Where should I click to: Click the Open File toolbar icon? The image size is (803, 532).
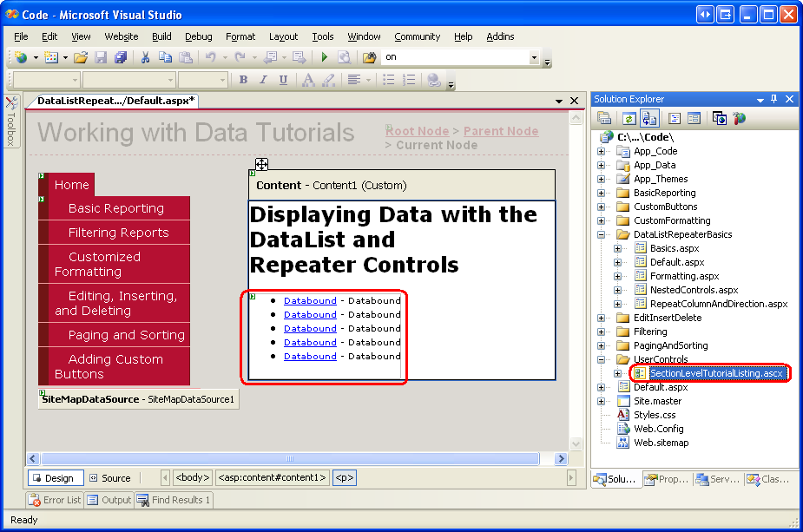pyautogui.click(x=81, y=57)
